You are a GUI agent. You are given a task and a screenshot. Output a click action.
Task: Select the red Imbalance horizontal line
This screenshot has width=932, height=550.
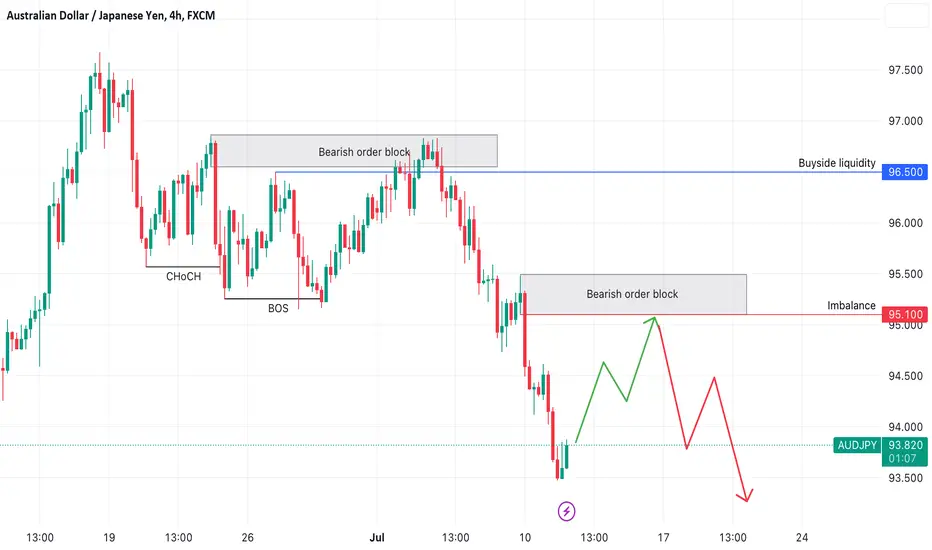(x=701, y=314)
